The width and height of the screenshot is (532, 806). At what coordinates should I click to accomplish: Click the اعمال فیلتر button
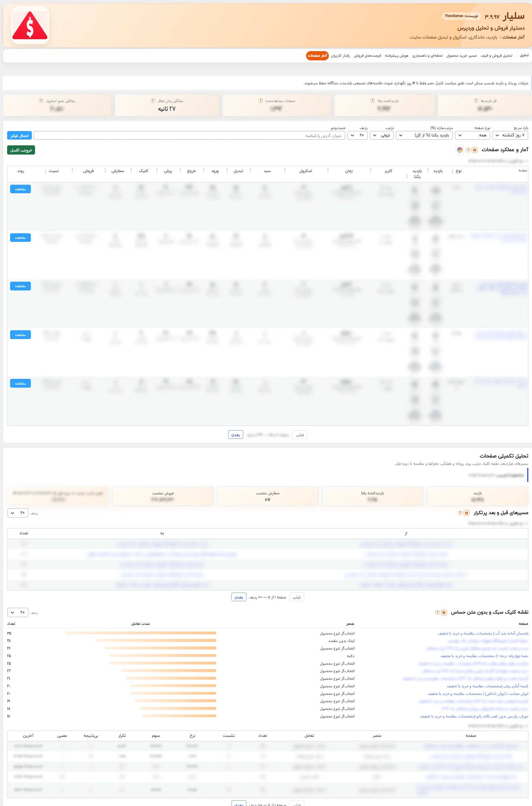(x=19, y=135)
